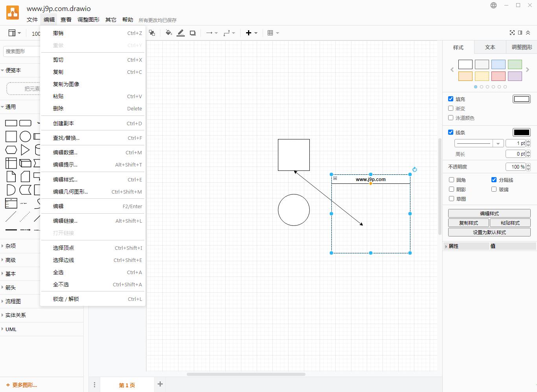
Task: Expand the 基本 shape category
Action: pos(42,274)
